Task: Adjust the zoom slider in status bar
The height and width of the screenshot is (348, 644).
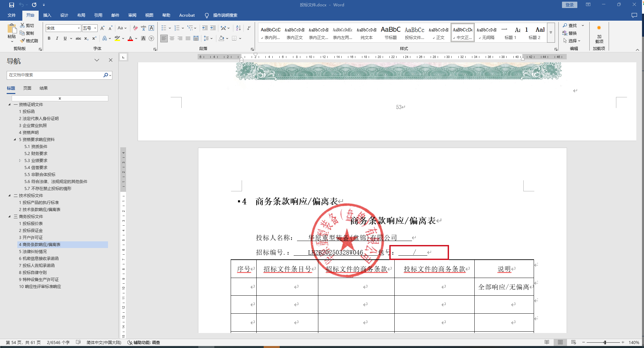Action: click(x=605, y=342)
